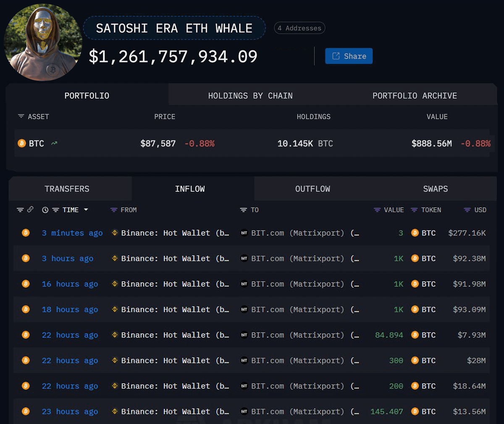Open the '18 hours ago' transaction link
This screenshot has height=424, width=504.
70,310
